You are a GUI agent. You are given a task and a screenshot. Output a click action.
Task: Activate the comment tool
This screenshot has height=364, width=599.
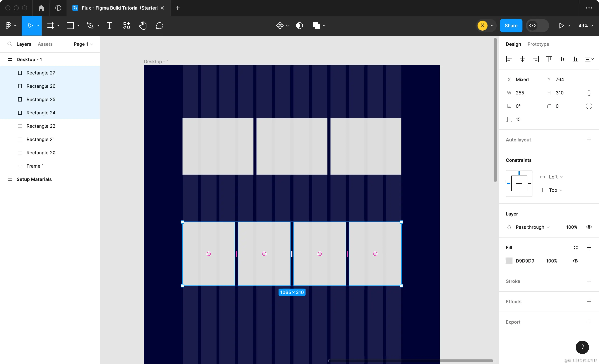pos(159,26)
